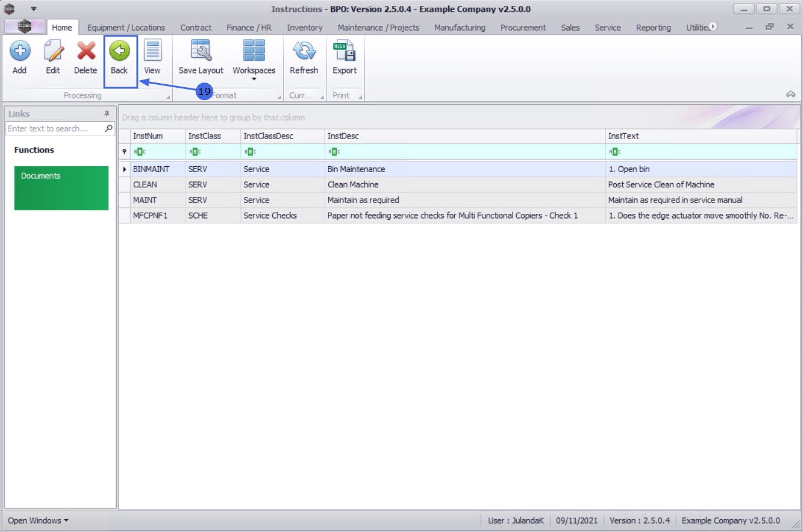Open the Open Windows dropdown

pos(38,521)
